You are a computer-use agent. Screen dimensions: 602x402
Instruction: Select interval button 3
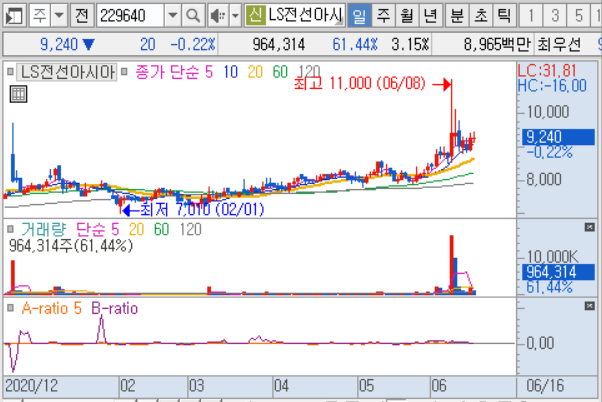(555, 16)
